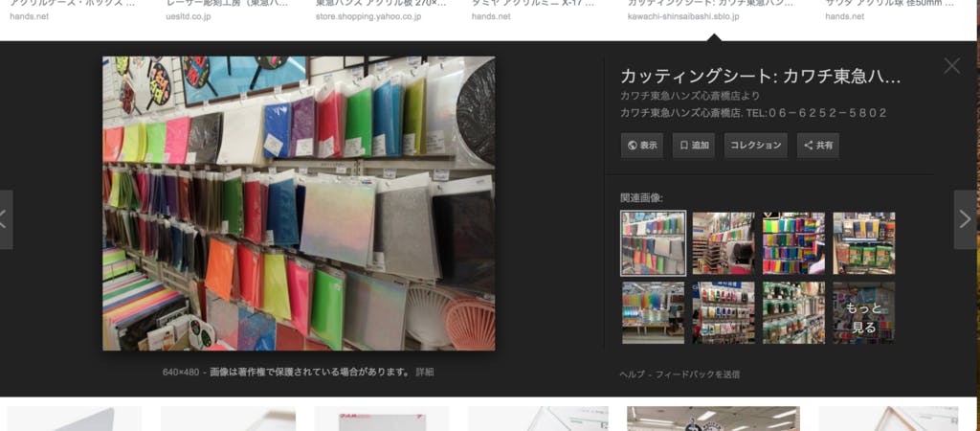
Task: Open source link カワチ東急ハンズ心斎橋店より
Action: 690,96
